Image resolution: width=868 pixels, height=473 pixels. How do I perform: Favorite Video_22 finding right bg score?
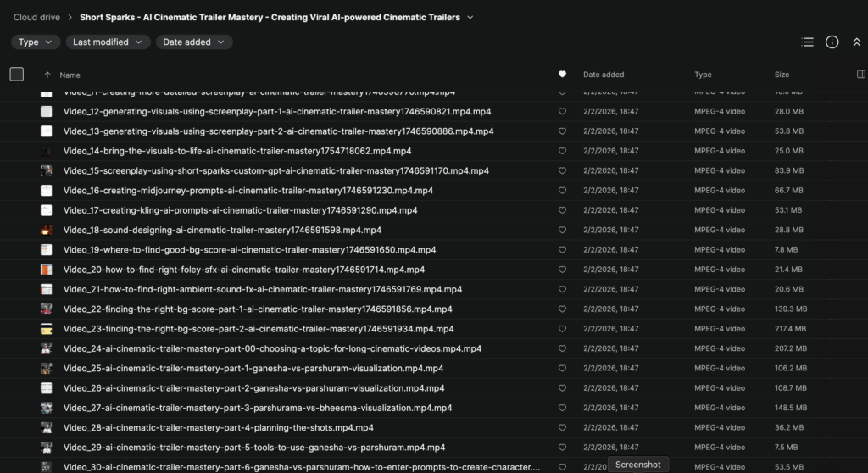point(562,309)
